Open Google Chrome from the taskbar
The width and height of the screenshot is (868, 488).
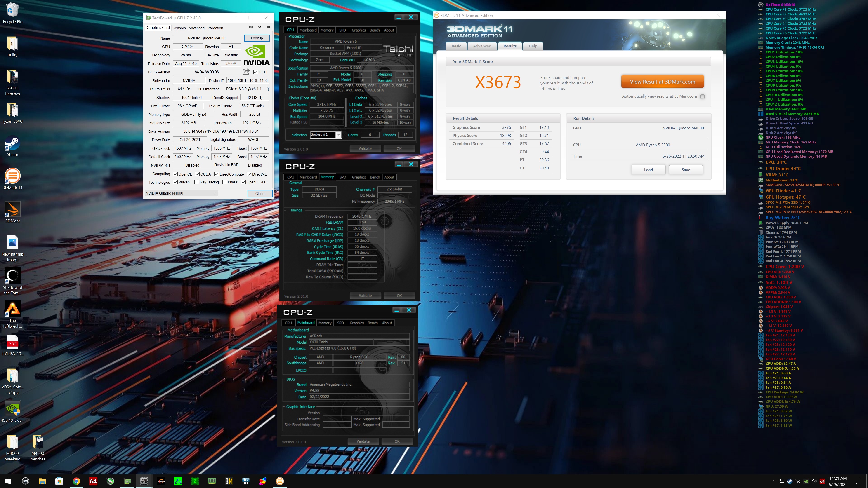(76, 481)
